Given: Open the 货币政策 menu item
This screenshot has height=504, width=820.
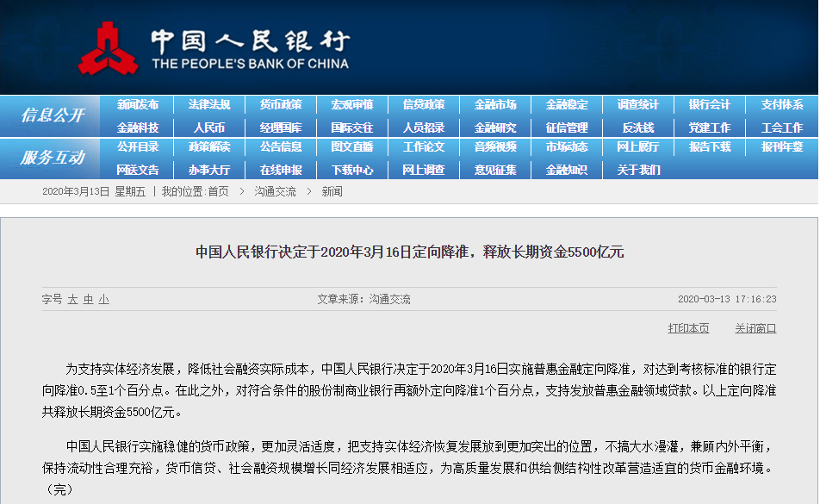Looking at the screenshot, I should [281, 105].
